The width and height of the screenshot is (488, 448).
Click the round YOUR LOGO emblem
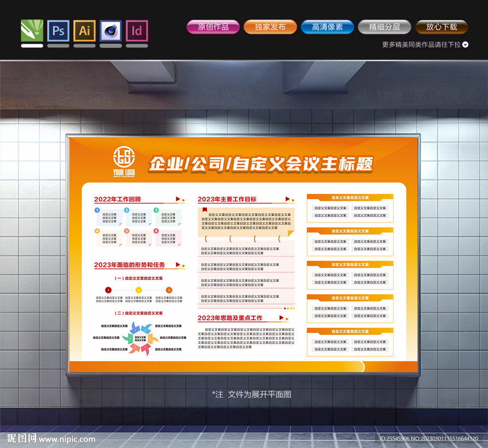click(x=124, y=157)
